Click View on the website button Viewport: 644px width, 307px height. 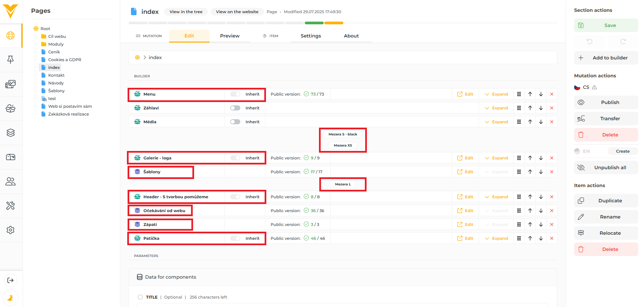pos(237,12)
